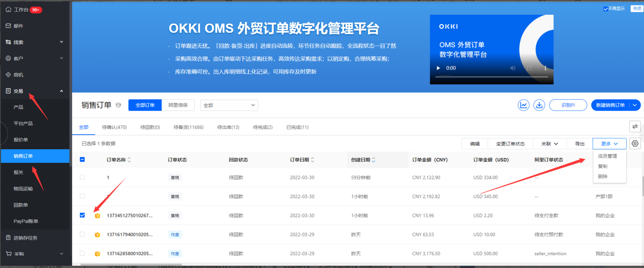The width and height of the screenshot is (644, 268).
Task: Enter video fullscreen mode
Action: pyautogui.click(x=529, y=68)
